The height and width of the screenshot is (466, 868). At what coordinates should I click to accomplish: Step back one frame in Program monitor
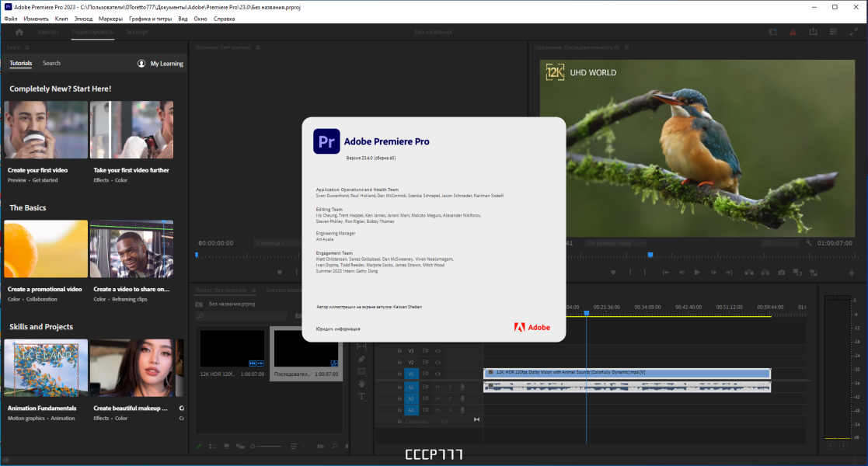coord(682,273)
